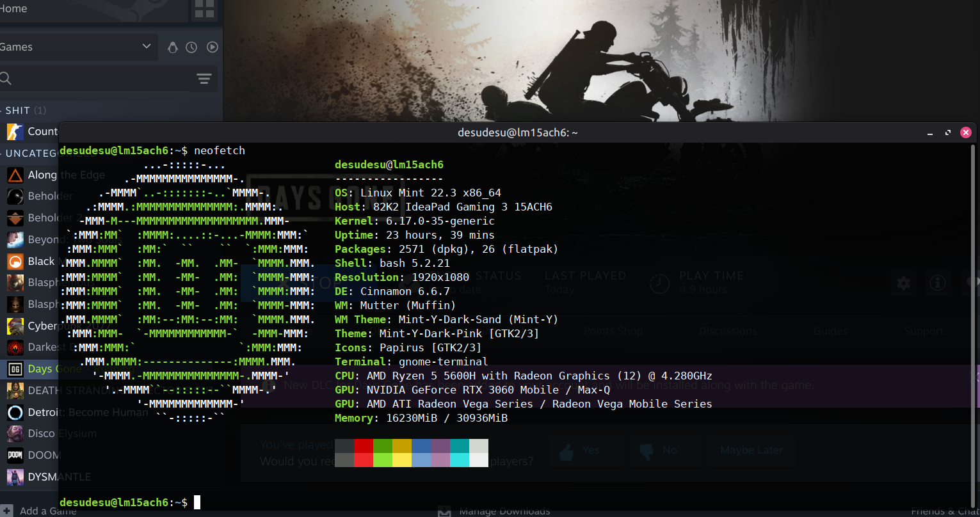The width and height of the screenshot is (980, 517).
Task: Open the collections grid view in Steam
Action: click(204, 8)
